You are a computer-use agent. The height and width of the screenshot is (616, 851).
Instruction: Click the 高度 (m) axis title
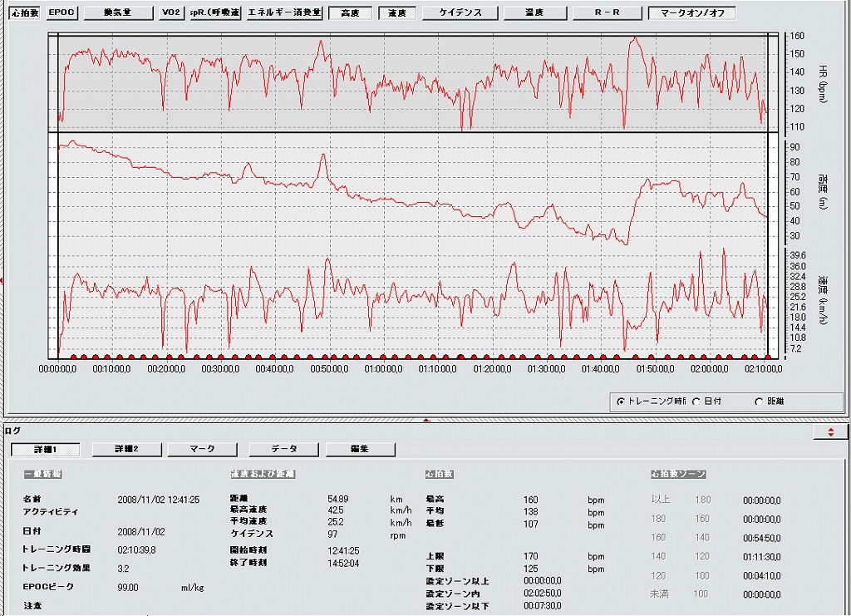click(823, 191)
